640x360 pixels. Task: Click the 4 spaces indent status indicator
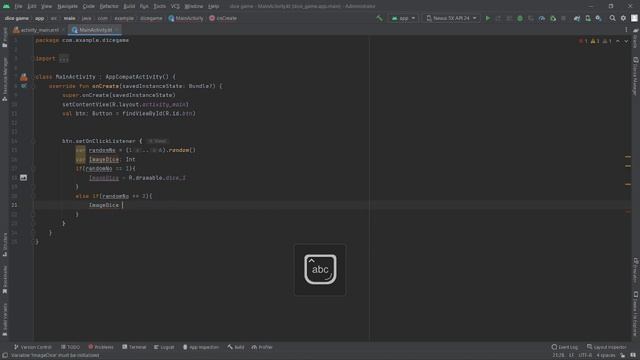tap(606, 356)
